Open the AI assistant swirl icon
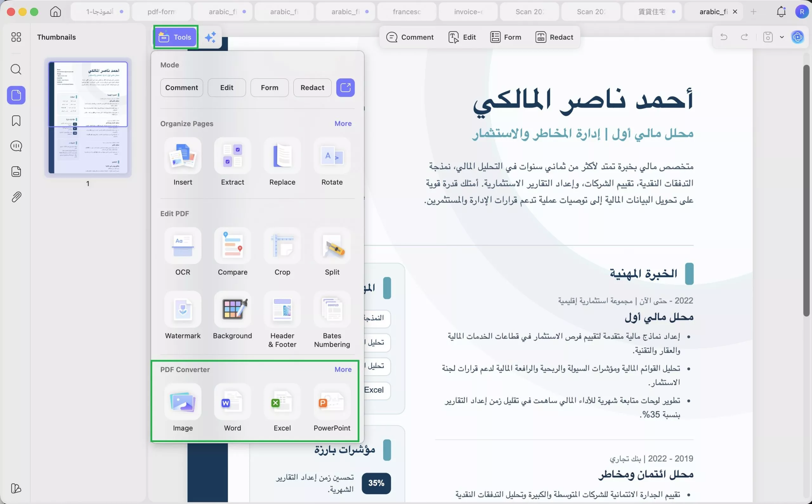The image size is (812, 504). 797,37
